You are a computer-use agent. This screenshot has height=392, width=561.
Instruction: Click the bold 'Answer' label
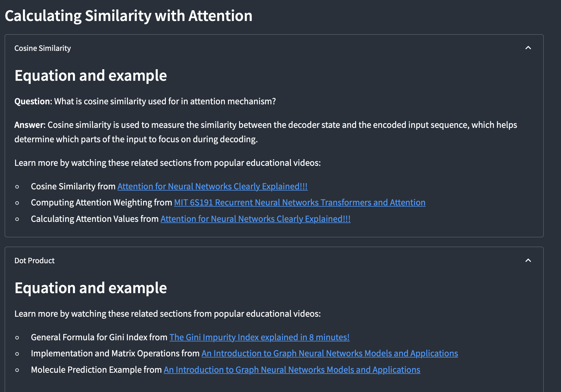click(x=29, y=125)
